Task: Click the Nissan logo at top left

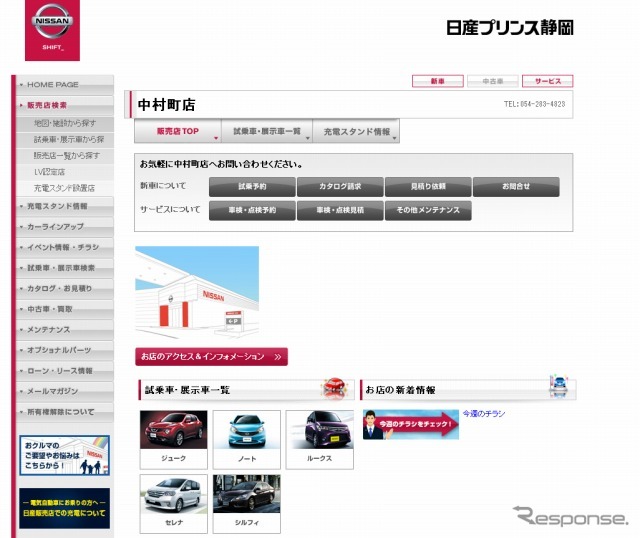Action: [x=52, y=30]
